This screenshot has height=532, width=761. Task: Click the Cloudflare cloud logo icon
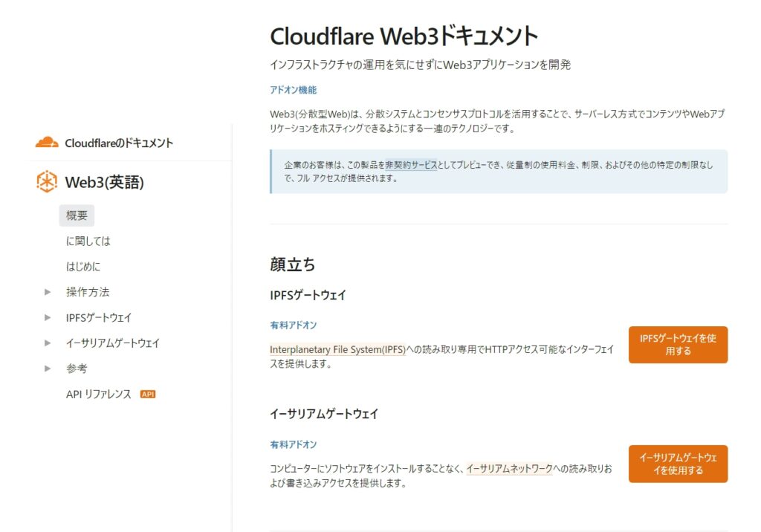[x=47, y=143]
